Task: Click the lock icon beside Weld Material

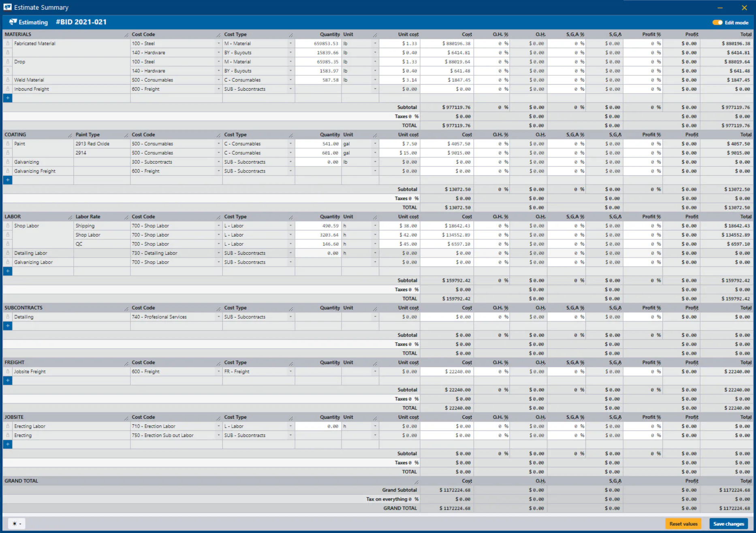Action: pos(8,80)
